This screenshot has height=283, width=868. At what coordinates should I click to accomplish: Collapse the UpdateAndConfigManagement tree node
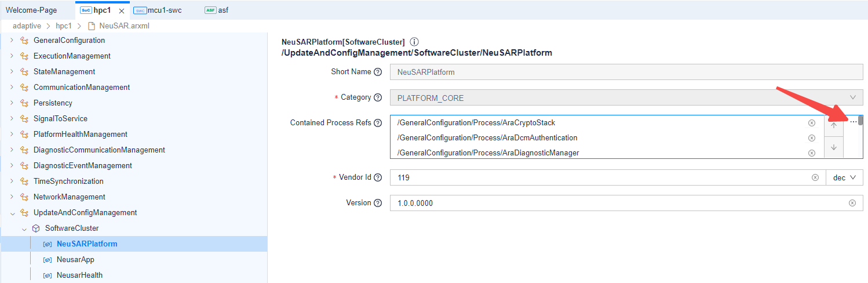pos(12,213)
